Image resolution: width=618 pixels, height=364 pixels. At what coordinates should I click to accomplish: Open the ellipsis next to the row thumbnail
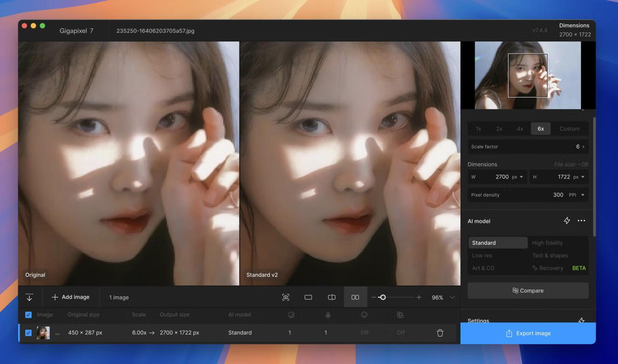point(57,333)
